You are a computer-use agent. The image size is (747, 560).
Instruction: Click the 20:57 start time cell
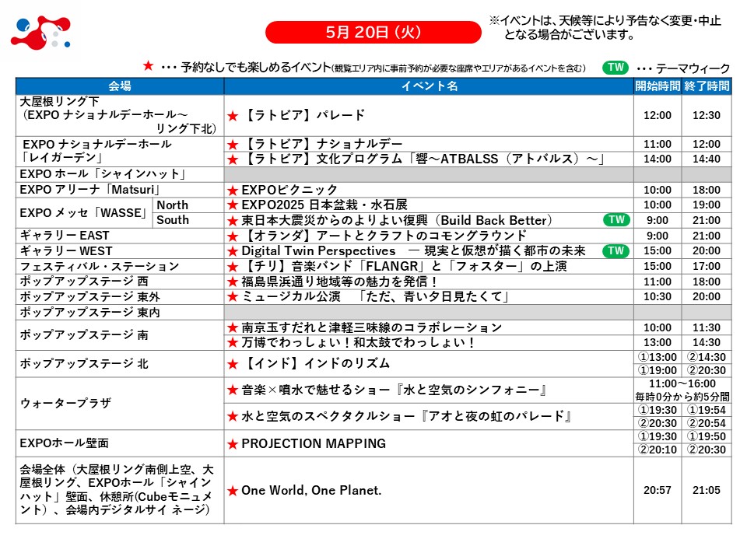click(658, 491)
